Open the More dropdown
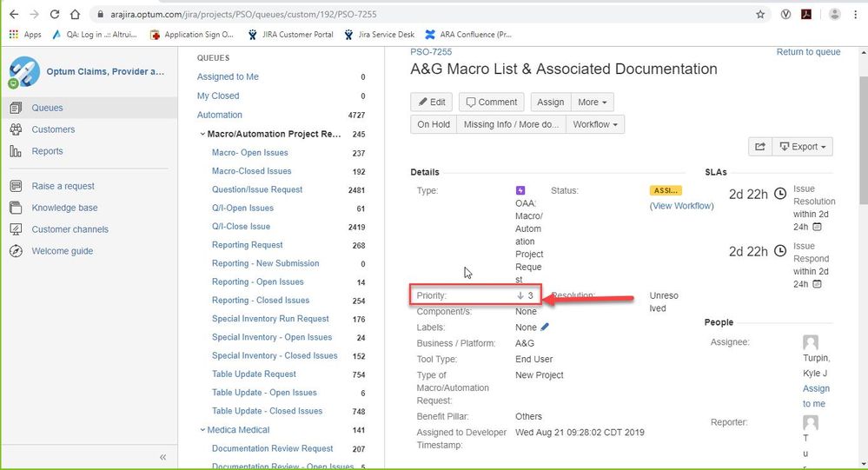Screen dimensions: 868x470 [x=592, y=102]
